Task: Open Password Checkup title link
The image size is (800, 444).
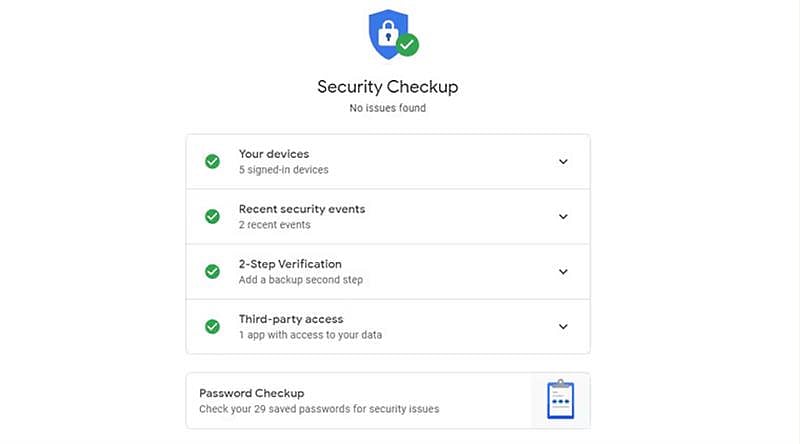Action: click(251, 393)
